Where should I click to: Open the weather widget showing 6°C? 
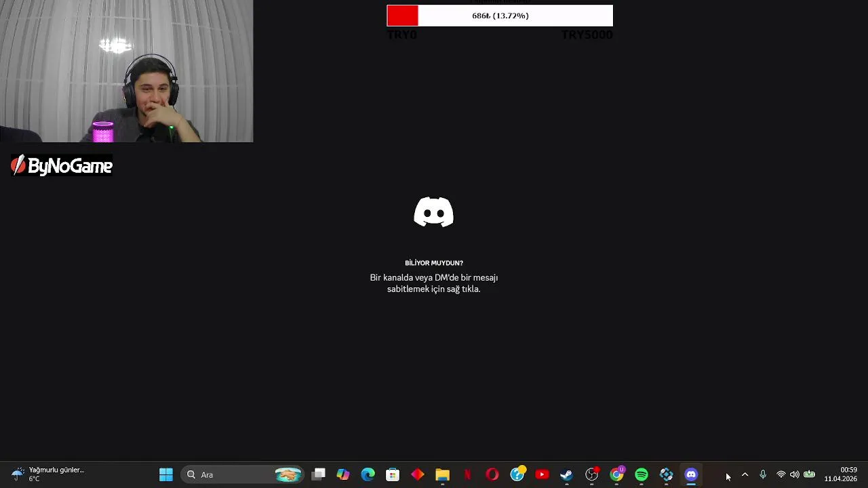(x=49, y=474)
